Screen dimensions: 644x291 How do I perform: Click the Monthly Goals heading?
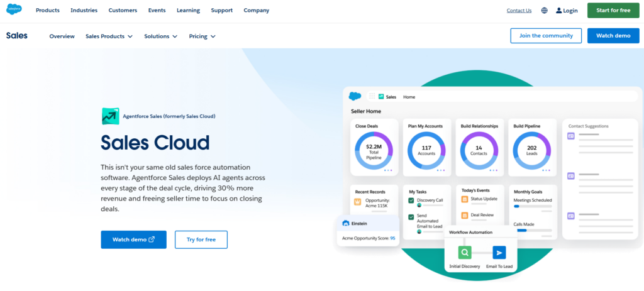[528, 192]
